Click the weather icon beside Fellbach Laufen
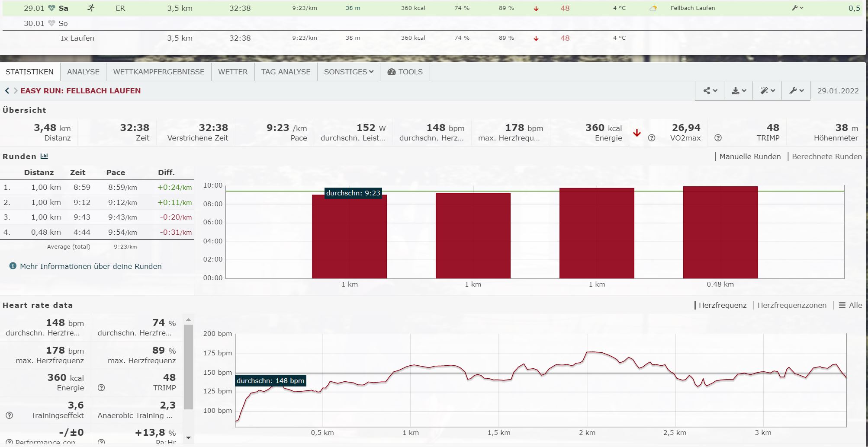This screenshot has width=868, height=447. pos(653,8)
